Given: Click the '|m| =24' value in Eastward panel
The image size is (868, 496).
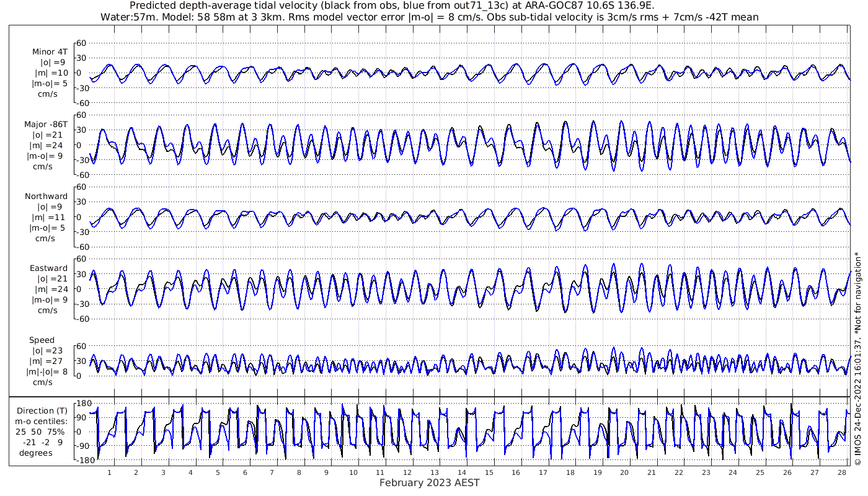Looking at the screenshot, I should pos(51,290).
